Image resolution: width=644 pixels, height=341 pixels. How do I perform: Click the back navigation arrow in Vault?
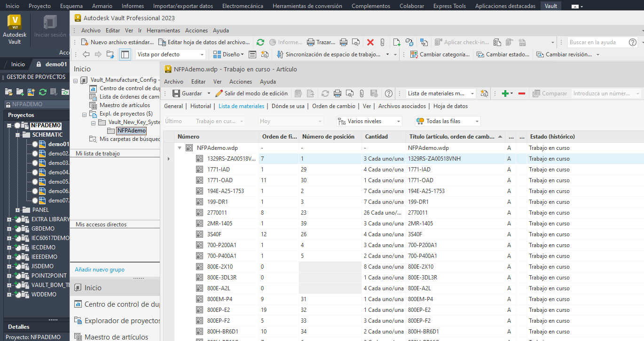click(86, 54)
